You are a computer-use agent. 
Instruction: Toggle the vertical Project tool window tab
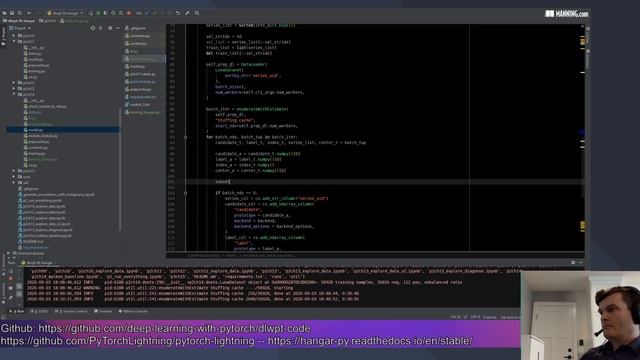click(x=3, y=36)
